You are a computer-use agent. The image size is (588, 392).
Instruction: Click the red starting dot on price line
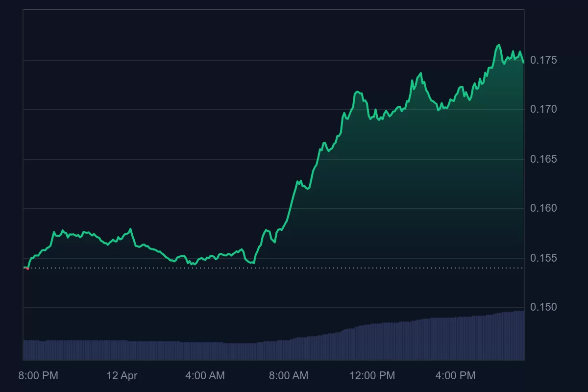[x=27, y=269]
